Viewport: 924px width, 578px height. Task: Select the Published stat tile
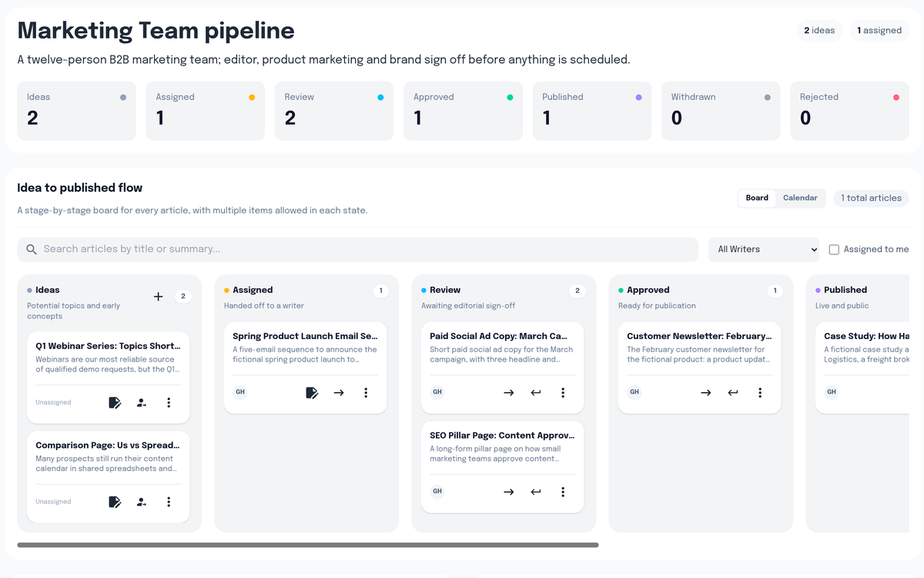[592, 111]
